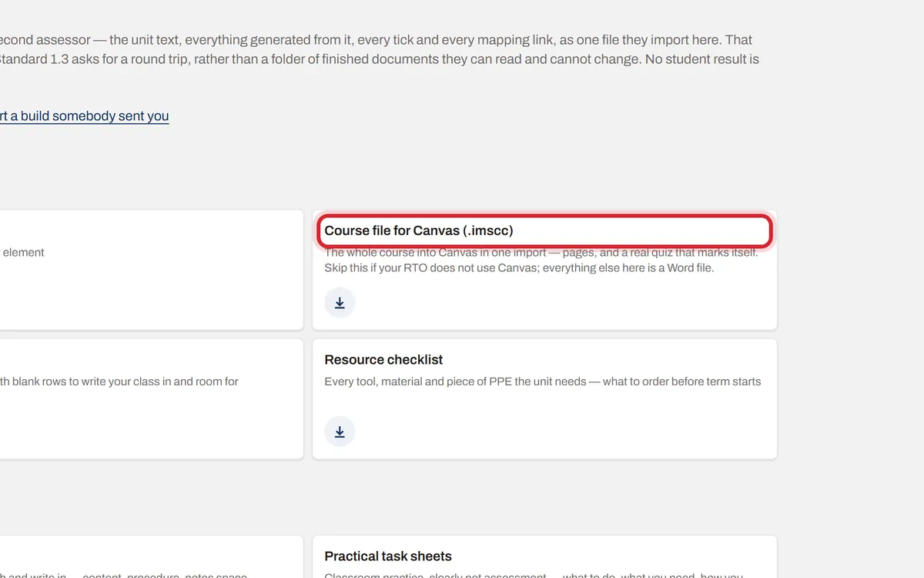Click the blank rows class description text
This screenshot has height=578, width=924.
point(119,381)
